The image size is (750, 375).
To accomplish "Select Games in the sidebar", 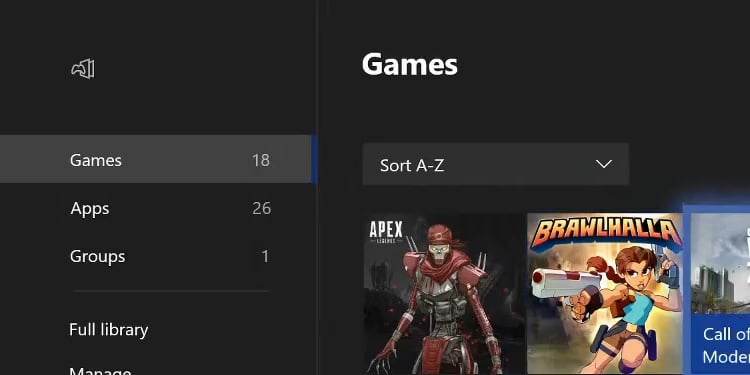I will click(155, 159).
